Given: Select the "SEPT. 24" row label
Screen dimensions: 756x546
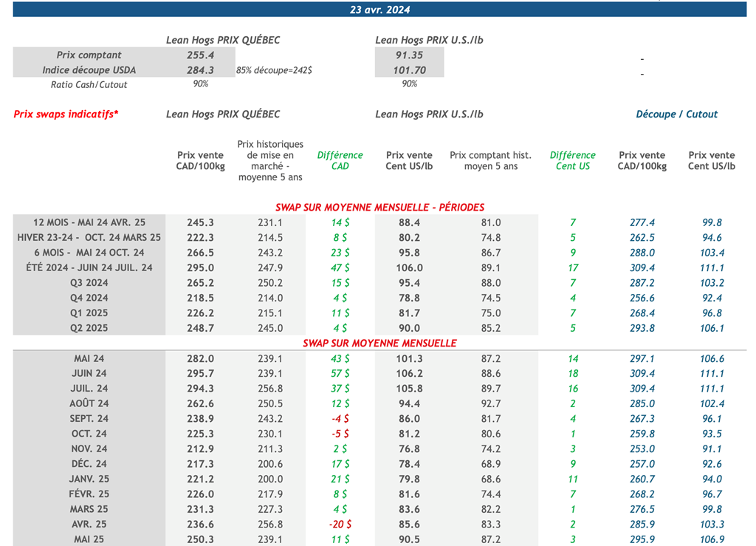Looking at the screenshot, I should [89, 419].
